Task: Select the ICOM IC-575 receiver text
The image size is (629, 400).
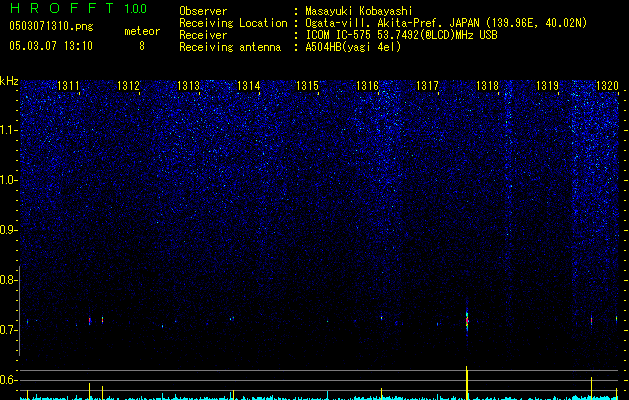Action: tap(401, 35)
